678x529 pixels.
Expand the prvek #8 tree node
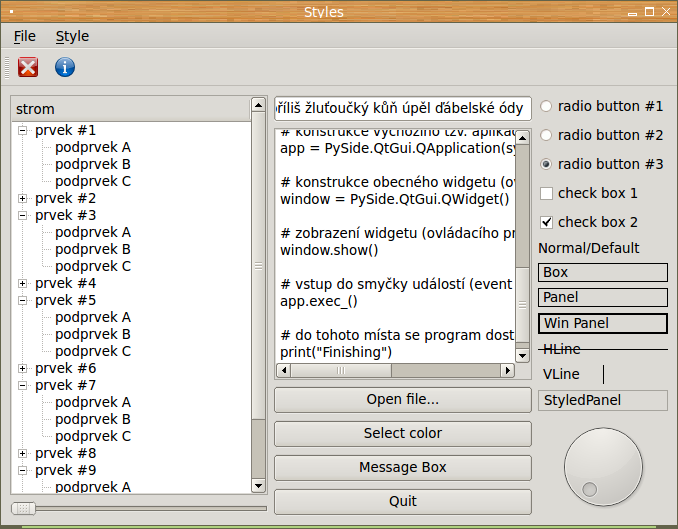pos(22,453)
